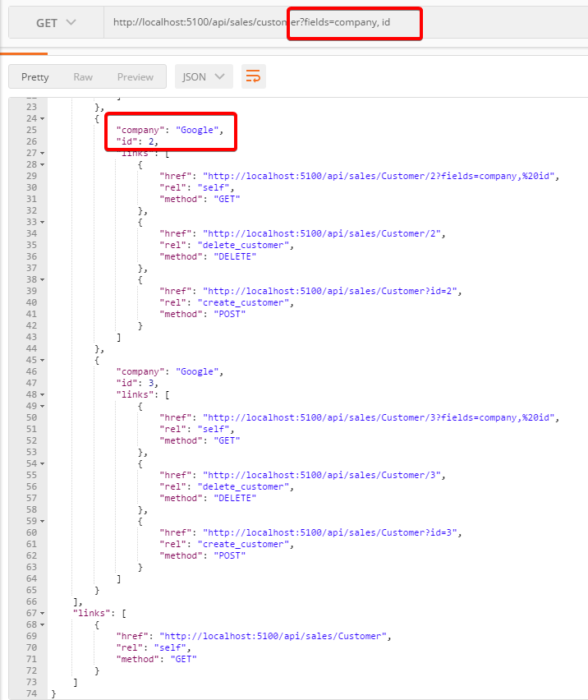The width and height of the screenshot is (588, 700).
Task: Click line number 74 in the gutter
Action: pyautogui.click(x=31, y=693)
